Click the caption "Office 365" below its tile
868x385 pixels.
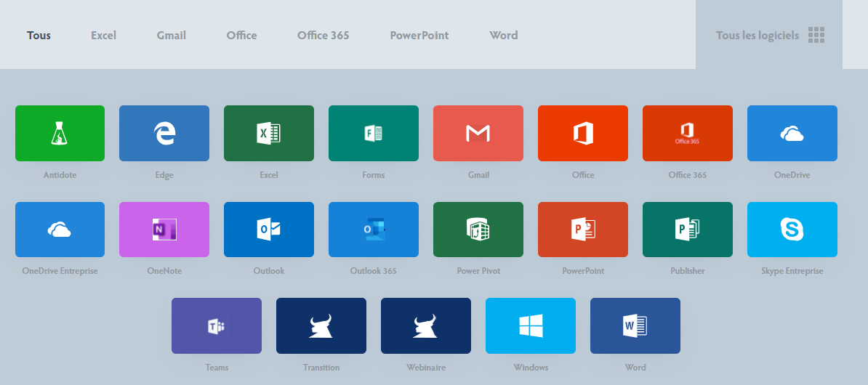click(x=688, y=175)
